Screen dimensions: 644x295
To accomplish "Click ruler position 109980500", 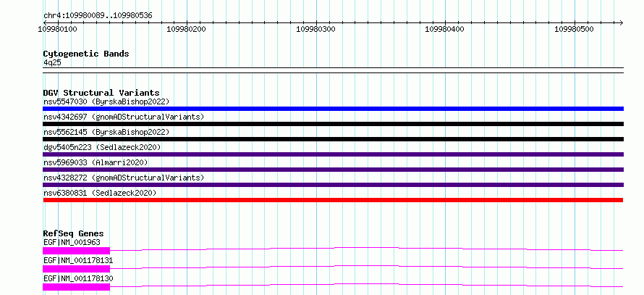I will (575, 29).
